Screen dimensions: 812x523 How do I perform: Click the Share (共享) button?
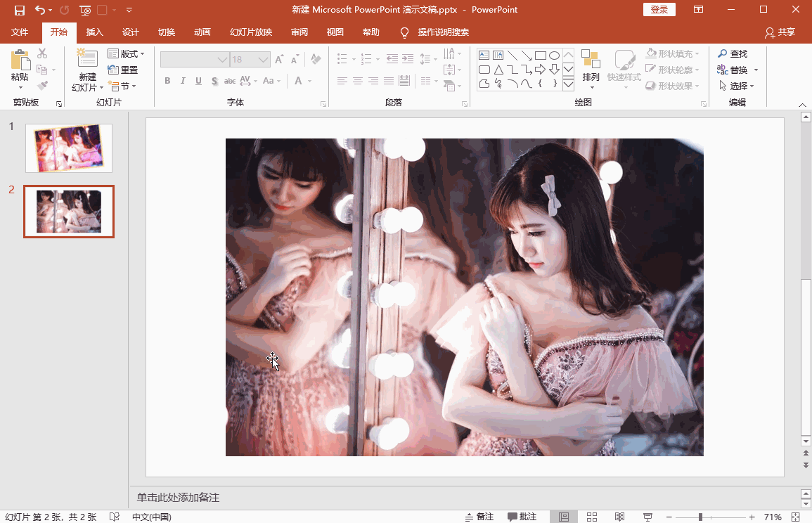(x=780, y=32)
